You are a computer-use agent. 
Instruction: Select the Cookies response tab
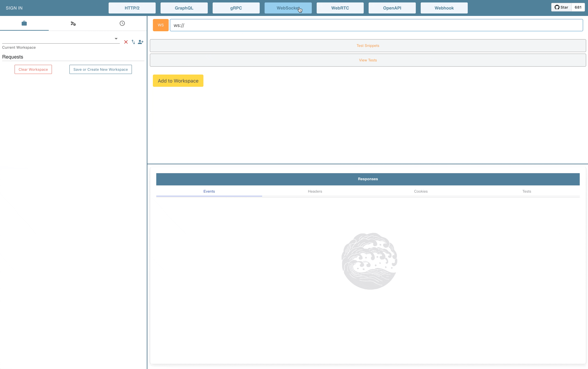point(421,191)
